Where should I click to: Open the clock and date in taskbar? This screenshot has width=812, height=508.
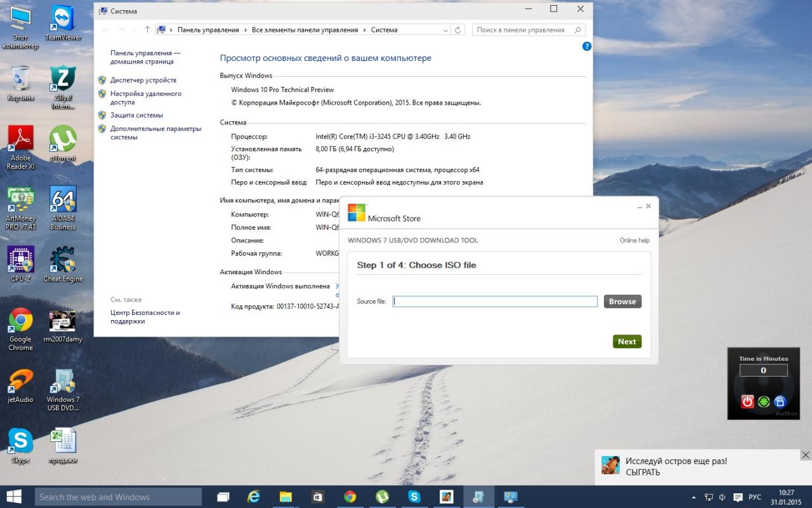coord(786,497)
